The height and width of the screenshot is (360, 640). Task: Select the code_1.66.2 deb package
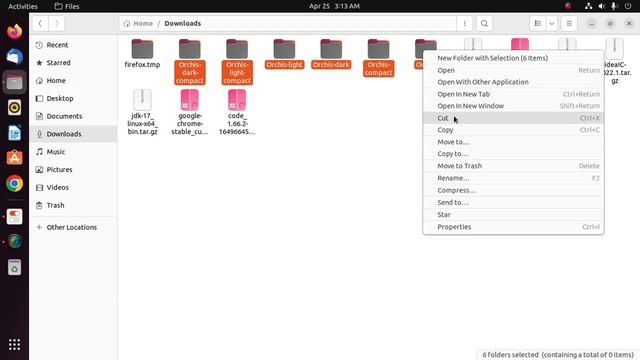click(x=237, y=112)
